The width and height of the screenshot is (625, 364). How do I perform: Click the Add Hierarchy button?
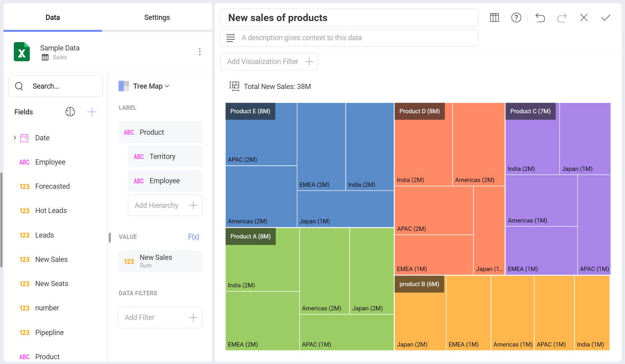click(x=165, y=205)
